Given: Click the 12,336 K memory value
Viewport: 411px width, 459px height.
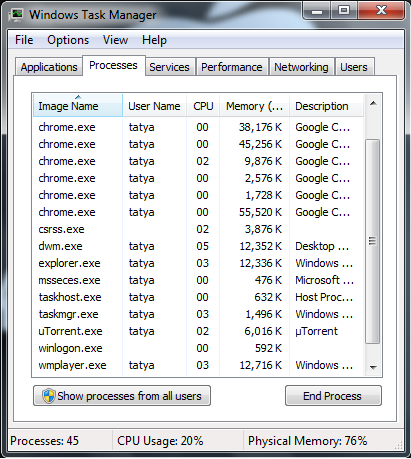Looking at the screenshot, I should click(261, 263).
